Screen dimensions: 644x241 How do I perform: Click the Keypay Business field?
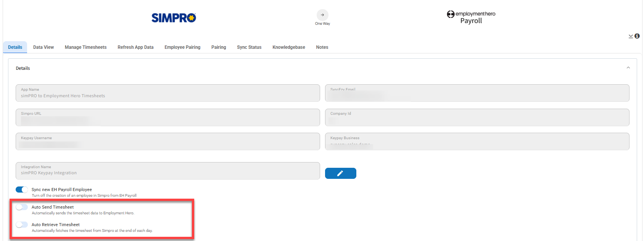coord(477,141)
